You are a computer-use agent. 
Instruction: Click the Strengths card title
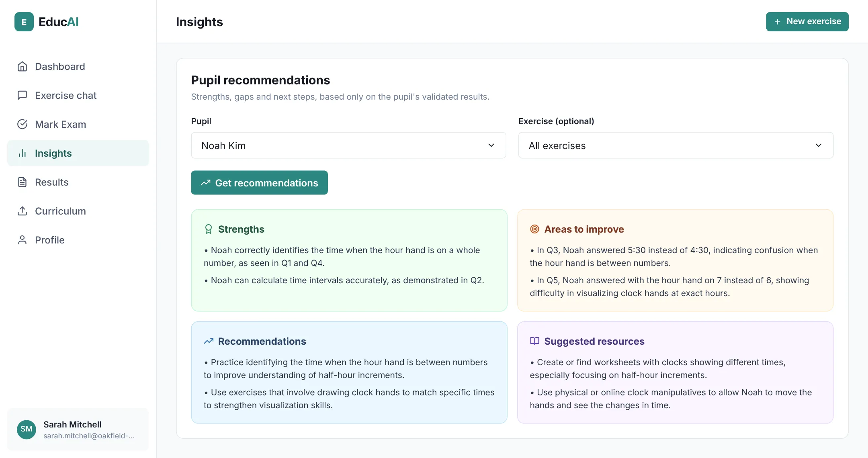coord(241,229)
